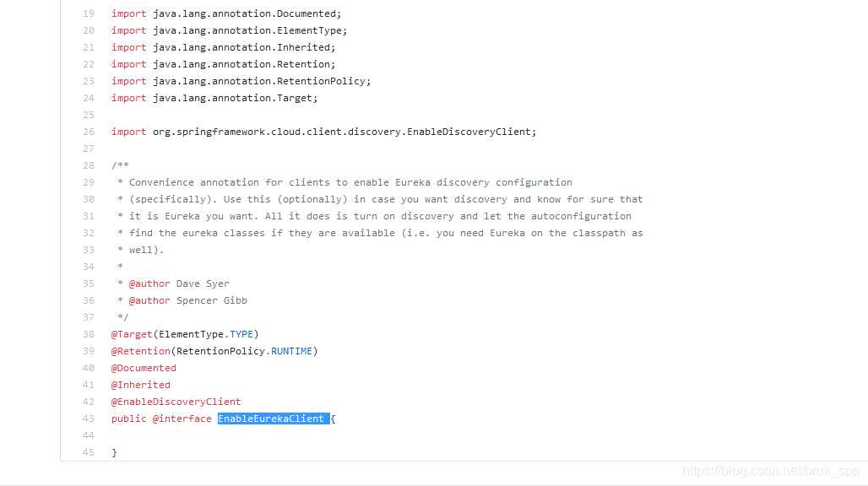The image size is (868, 486).
Task: Click the java.lang.annotation.Inherited import
Action: pyautogui.click(x=244, y=47)
